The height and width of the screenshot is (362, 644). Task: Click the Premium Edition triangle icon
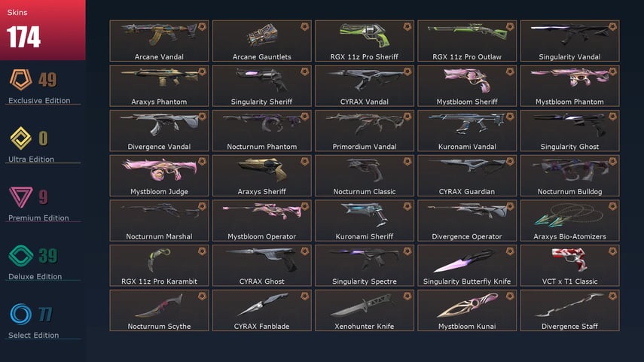click(20, 197)
